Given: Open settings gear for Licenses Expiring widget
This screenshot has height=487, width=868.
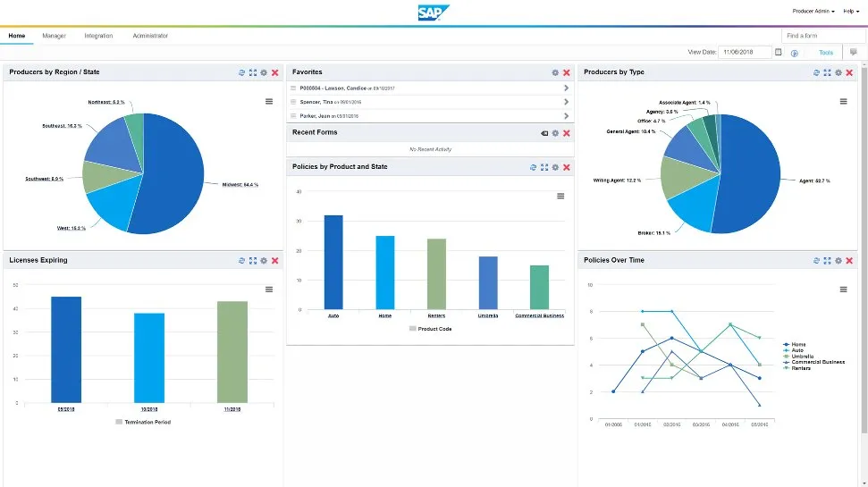Looking at the screenshot, I should click(264, 261).
